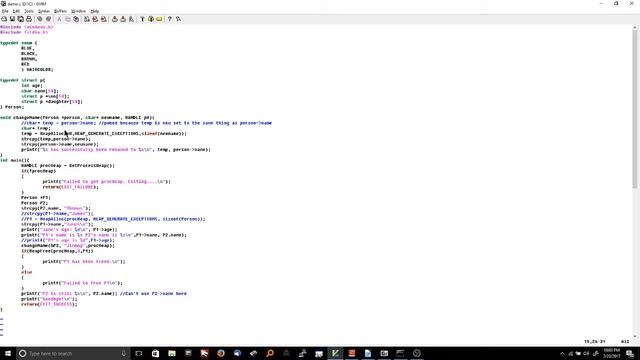Click the taskbar search microphone icon
Screen dimensions: 640x360
[x=124, y=353]
